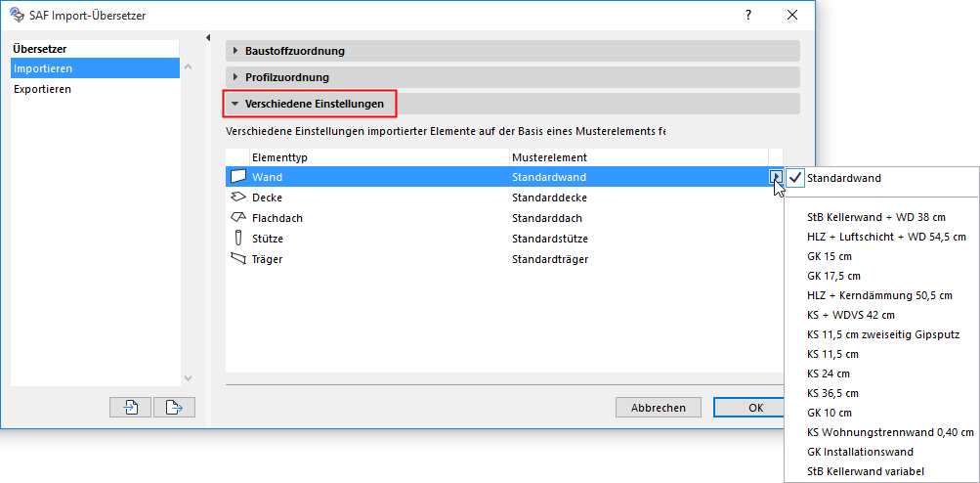Click the Träger beam icon
The image size is (980, 483).
coord(238,258)
